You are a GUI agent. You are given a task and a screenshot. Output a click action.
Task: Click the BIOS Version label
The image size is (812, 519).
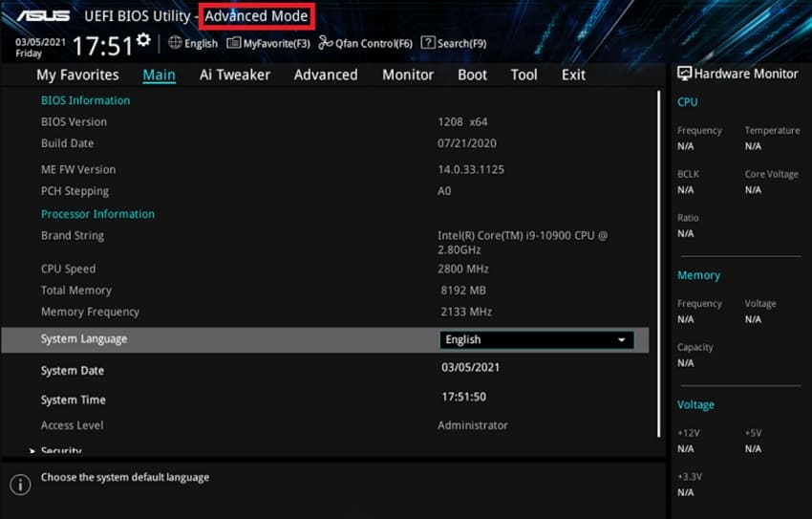point(74,122)
